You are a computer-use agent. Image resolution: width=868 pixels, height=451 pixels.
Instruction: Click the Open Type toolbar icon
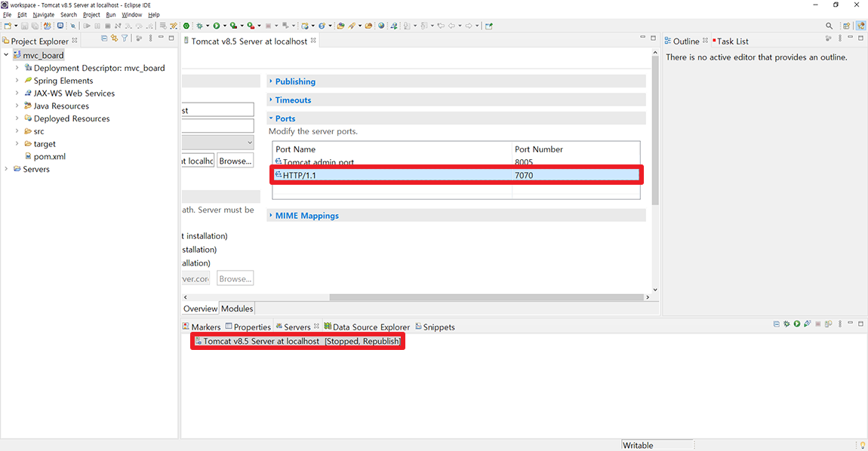(340, 26)
